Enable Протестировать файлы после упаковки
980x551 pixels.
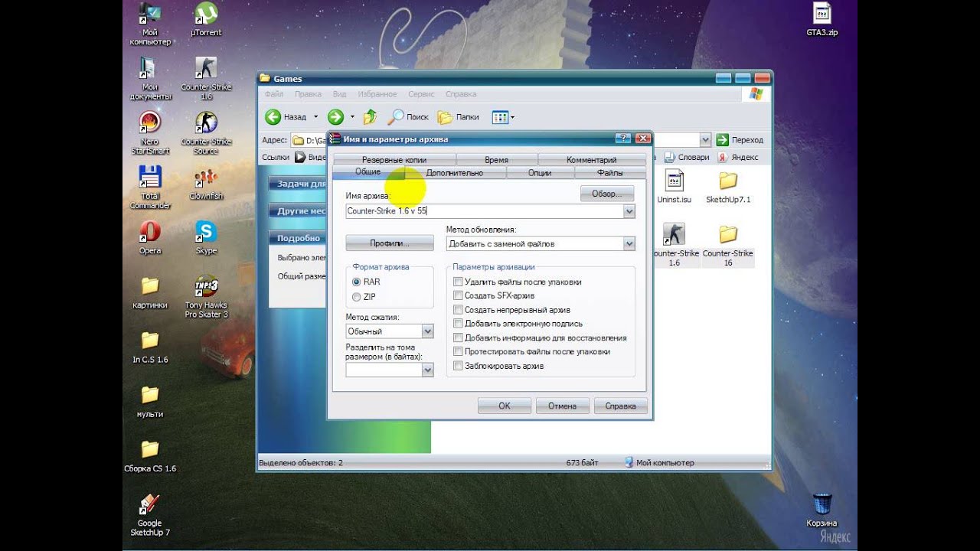[458, 351]
